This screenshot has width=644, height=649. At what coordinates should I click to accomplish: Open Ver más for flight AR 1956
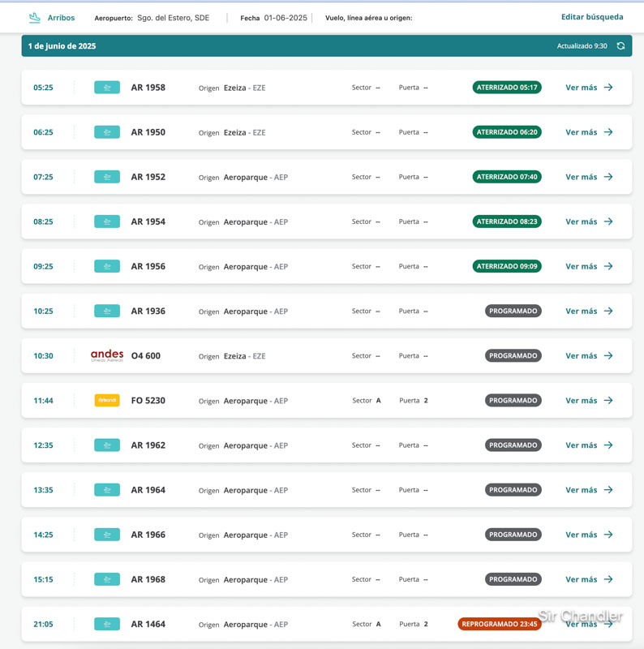tap(581, 266)
